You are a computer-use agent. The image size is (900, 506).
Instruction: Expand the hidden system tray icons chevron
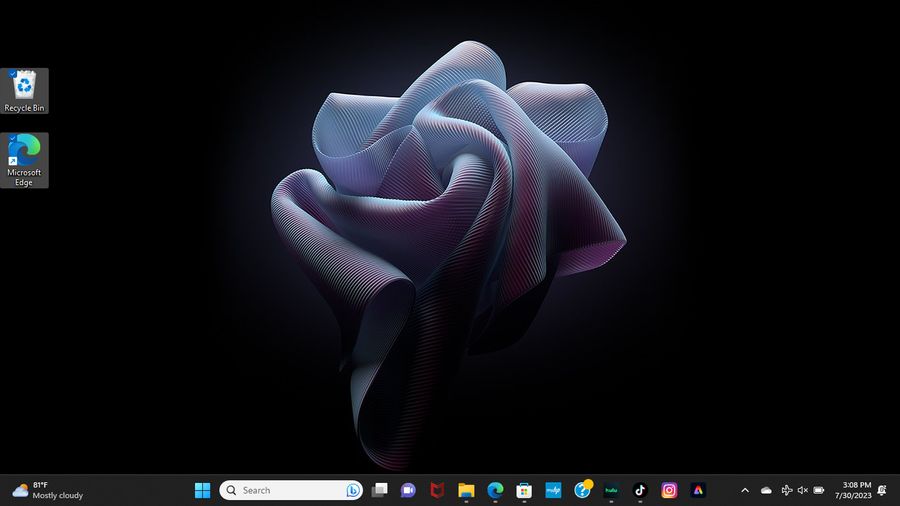pyautogui.click(x=745, y=491)
